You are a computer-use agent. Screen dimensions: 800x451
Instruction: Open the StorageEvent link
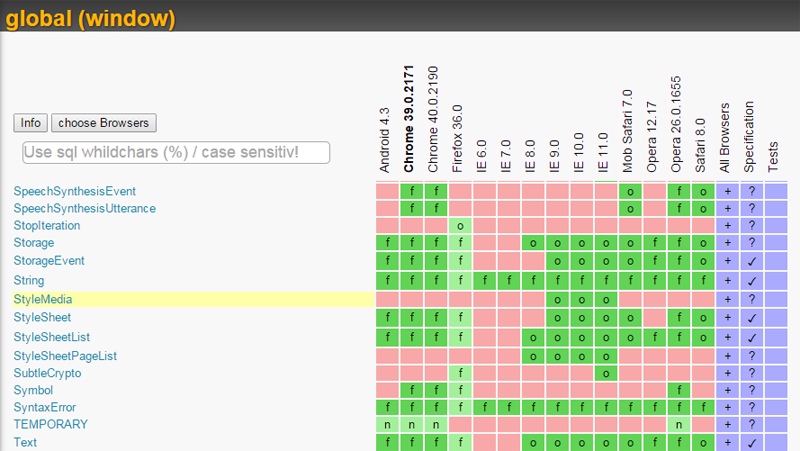(x=49, y=261)
